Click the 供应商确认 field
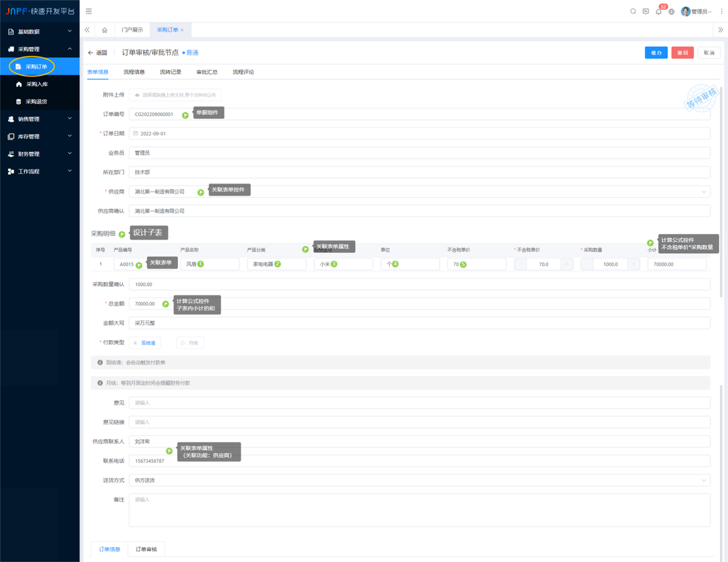 point(419,210)
